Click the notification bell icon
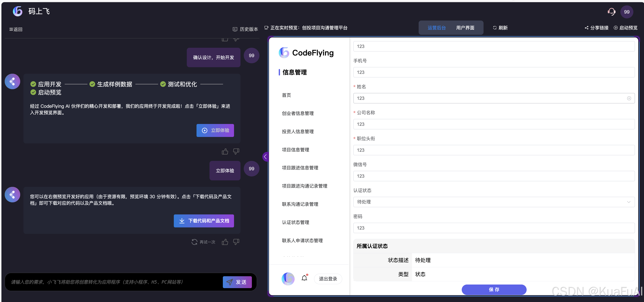Screen dimensions: 644x302 click(x=304, y=278)
